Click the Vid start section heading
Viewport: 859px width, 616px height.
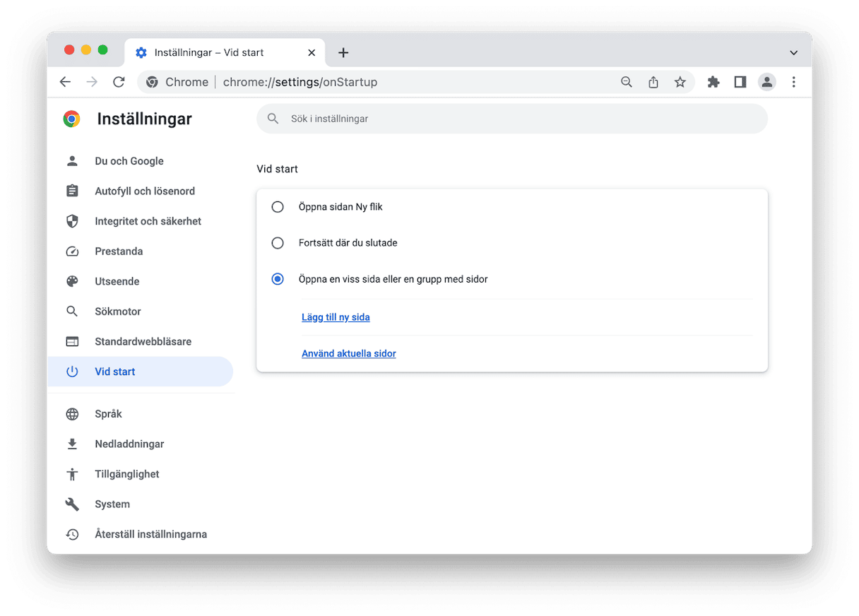pos(277,169)
